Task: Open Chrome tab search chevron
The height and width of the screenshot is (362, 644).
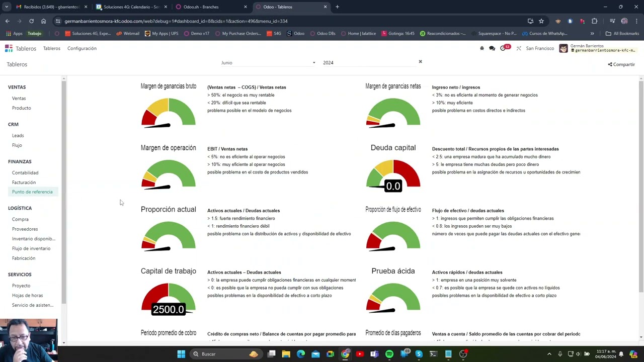Action: [7, 7]
